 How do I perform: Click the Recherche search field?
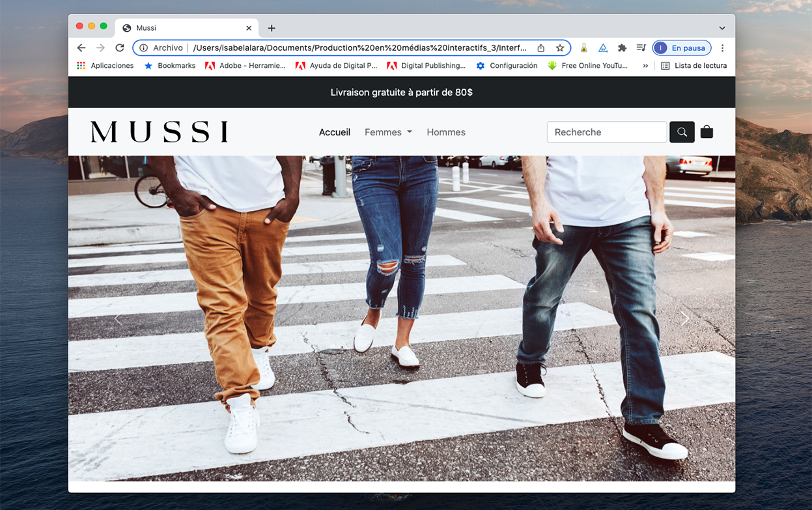point(606,132)
